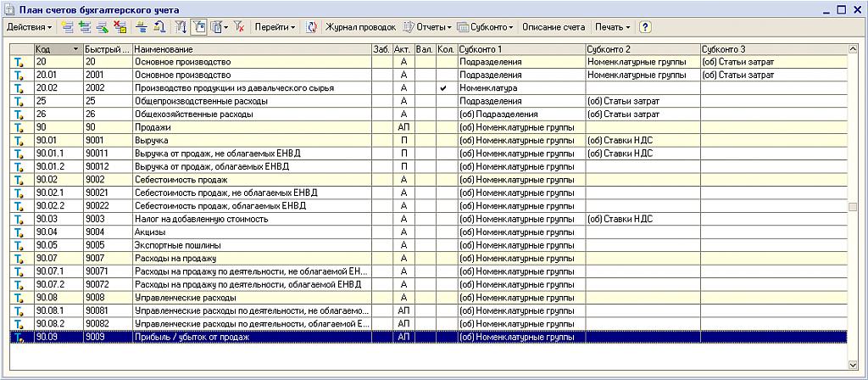The width and height of the screenshot is (868, 380).
Task: Open the Действия dropdown menu
Action: 29,27
